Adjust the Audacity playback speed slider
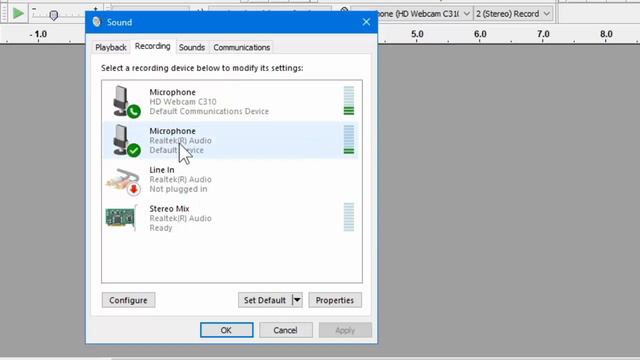The width and height of the screenshot is (640, 360). [x=53, y=15]
